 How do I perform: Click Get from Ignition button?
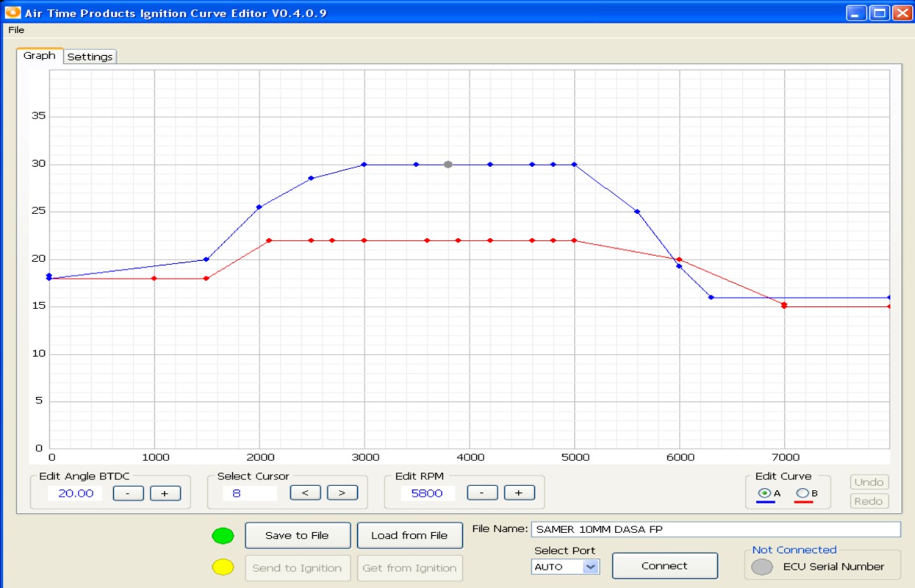(409, 567)
